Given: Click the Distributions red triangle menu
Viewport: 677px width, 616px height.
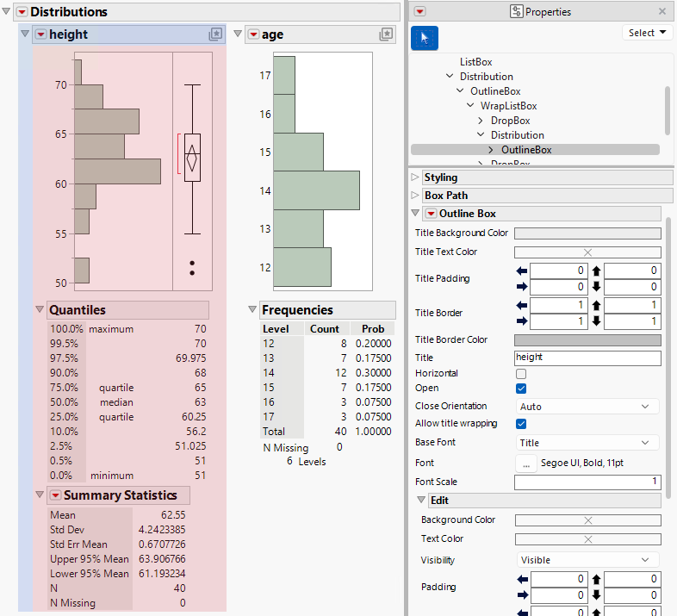Looking at the screenshot, I should pyautogui.click(x=22, y=12).
